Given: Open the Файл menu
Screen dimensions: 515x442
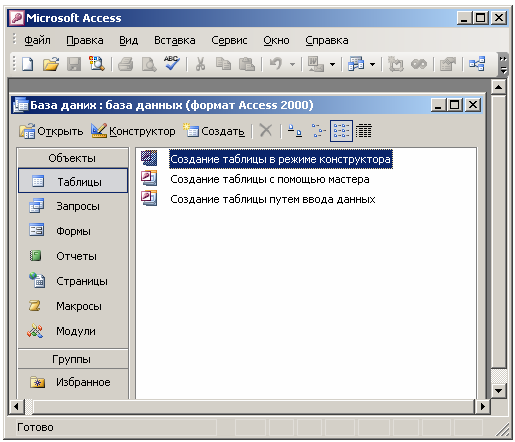Looking at the screenshot, I should [37, 40].
